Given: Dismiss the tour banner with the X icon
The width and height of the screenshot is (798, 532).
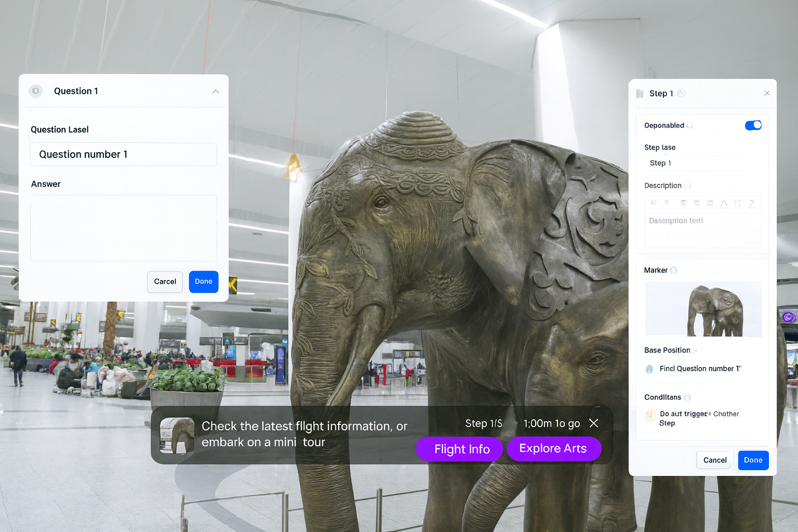Looking at the screenshot, I should coord(594,423).
